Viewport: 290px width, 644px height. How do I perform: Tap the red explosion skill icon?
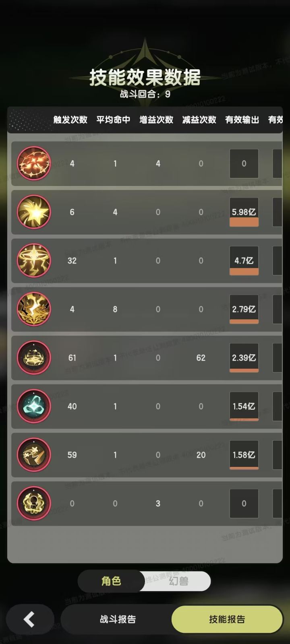pyautogui.click(x=34, y=163)
